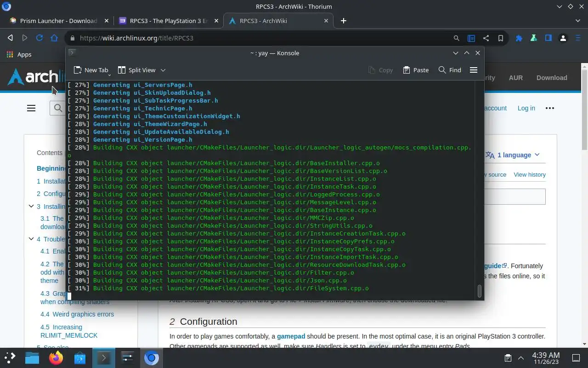Open the browser home page
Screen dimensions: 588x368
click(54, 38)
